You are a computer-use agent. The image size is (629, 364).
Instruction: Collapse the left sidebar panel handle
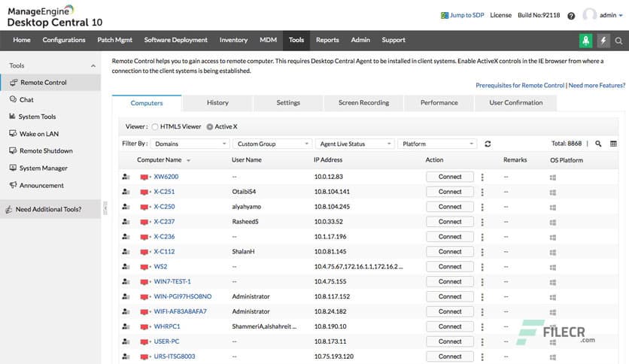(x=105, y=208)
